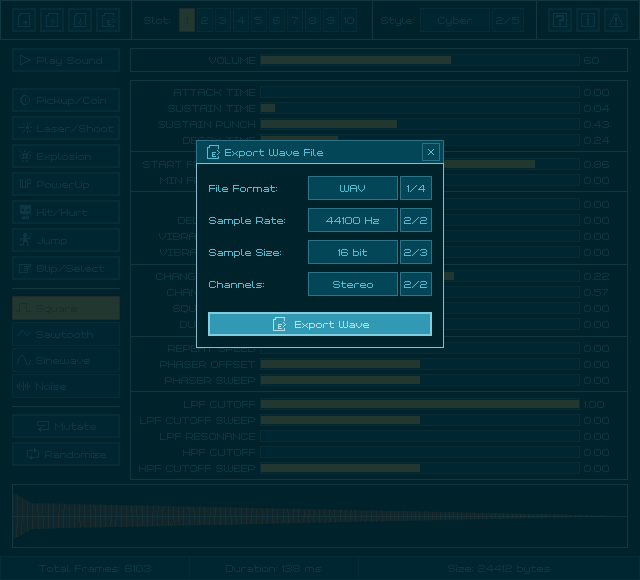Image resolution: width=640 pixels, height=580 pixels.
Task: Click the waveform display
Action: (320, 516)
